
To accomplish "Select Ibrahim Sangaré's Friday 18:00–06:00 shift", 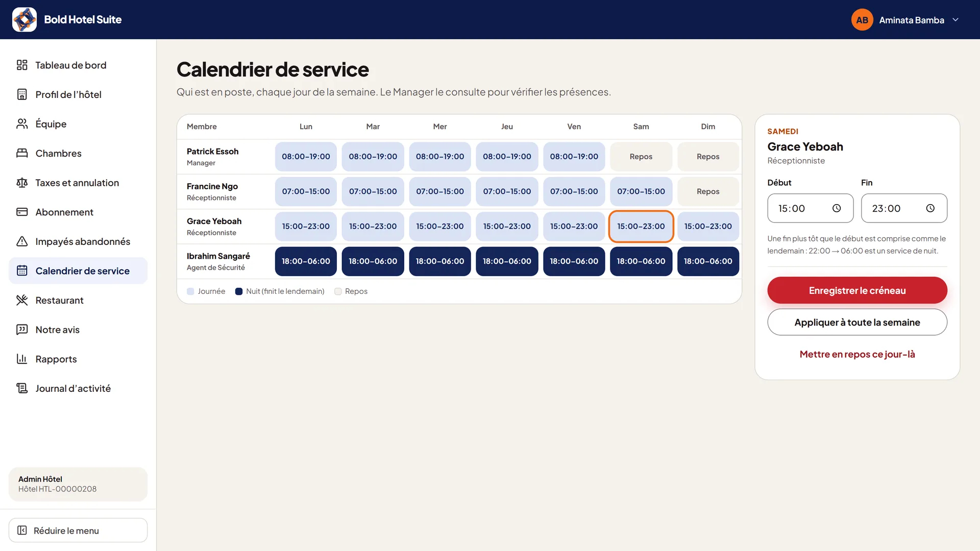I will pyautogui.click(x=574, y=261).
